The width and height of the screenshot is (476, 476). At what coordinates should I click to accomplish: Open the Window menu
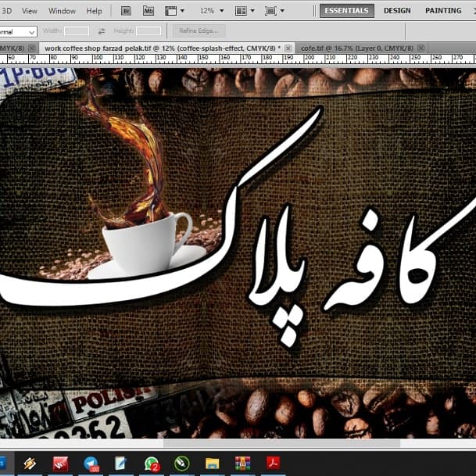[x=62, y=11]
